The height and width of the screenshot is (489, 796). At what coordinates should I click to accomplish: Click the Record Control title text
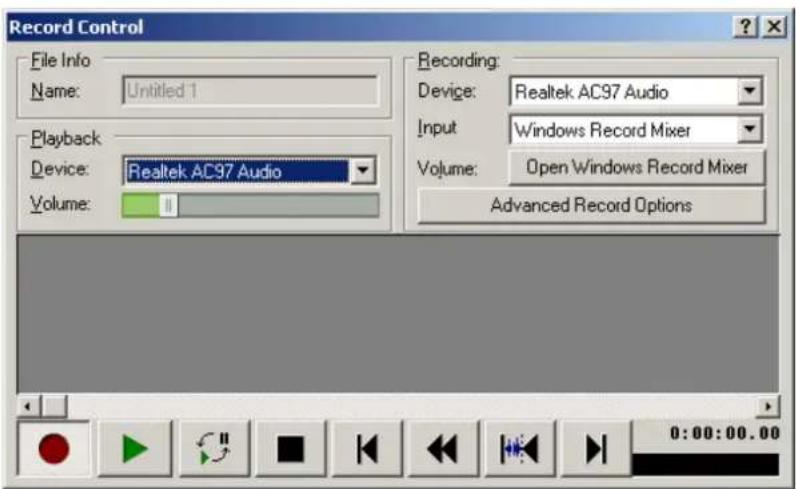click(76, 27)
